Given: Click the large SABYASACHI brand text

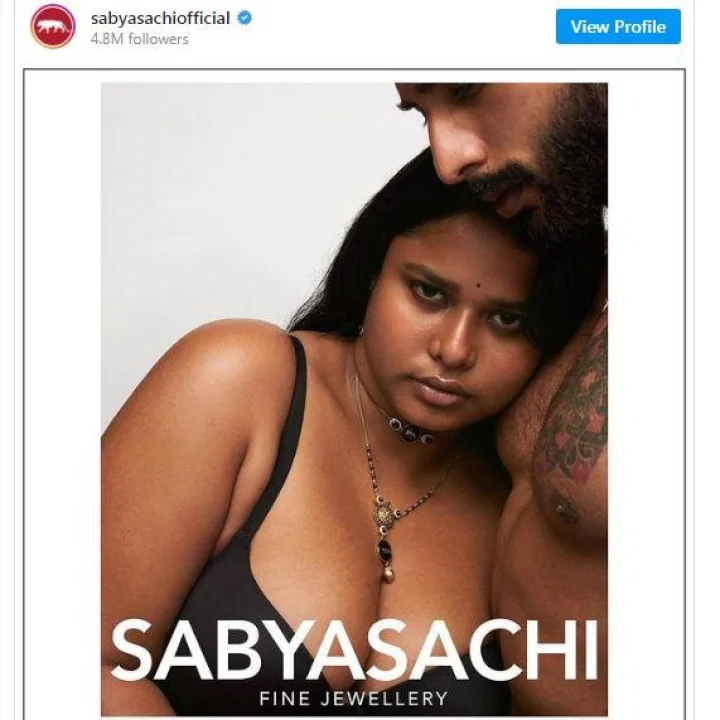Looking at the screenshot, I should pyautogui.click(x=354, y=650).
